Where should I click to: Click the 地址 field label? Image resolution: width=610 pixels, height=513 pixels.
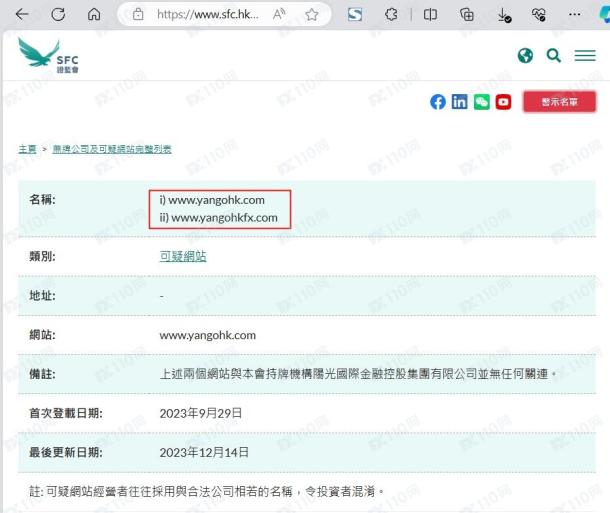point(42,296)
